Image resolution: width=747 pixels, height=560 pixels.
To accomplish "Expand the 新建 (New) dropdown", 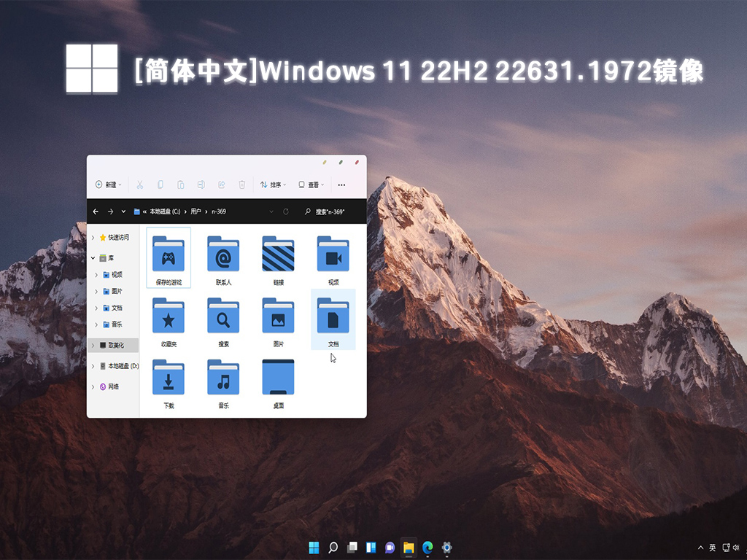I will [x=108, y=184].
